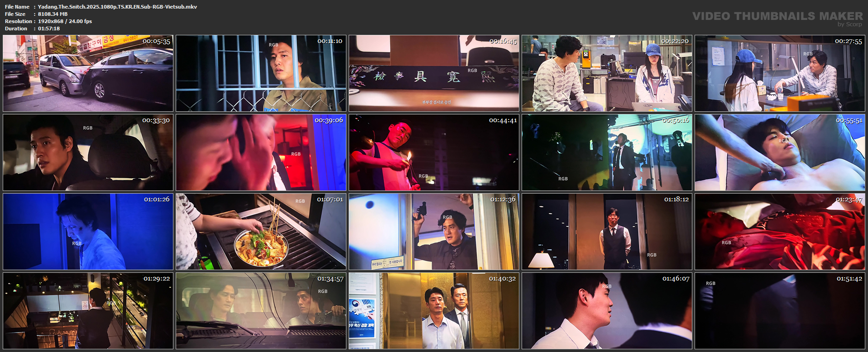Select the thumbnail timestamped 01:23:47
The width and height of the screenshot is (868, 352).
tap(780, 232)
